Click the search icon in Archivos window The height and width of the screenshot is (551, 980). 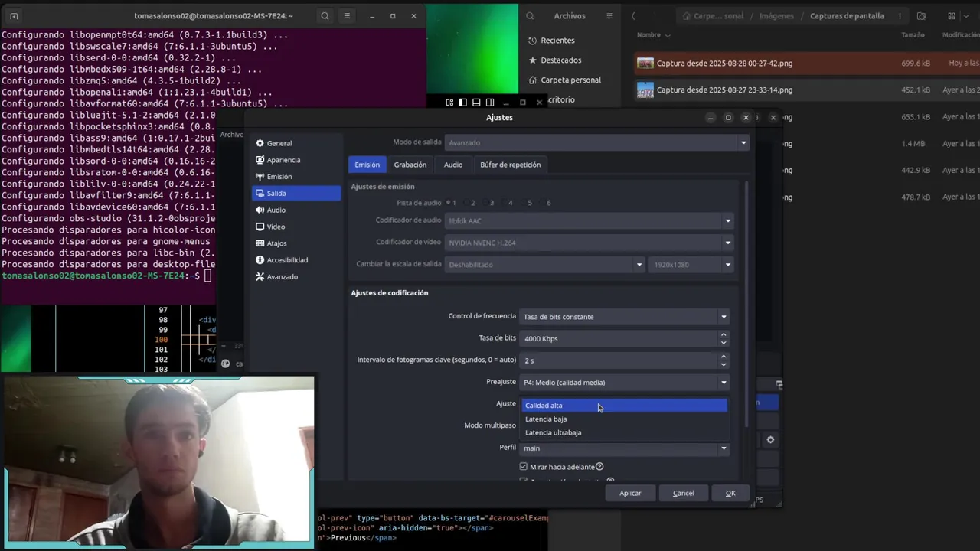530,16
